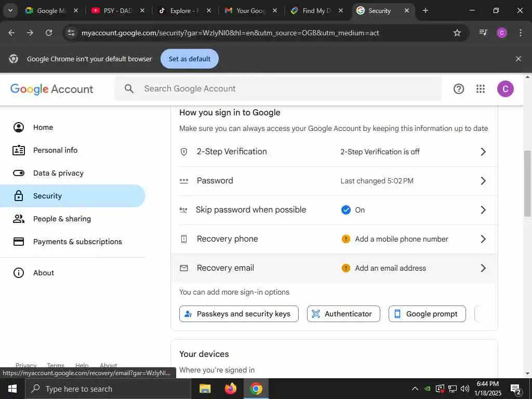Click the search magnifier icon

point(129,89)
